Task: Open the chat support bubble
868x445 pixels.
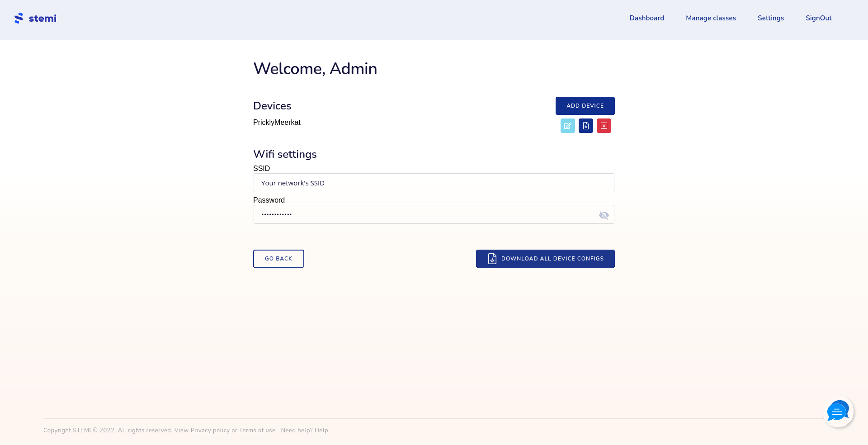Action: (838, 412)
